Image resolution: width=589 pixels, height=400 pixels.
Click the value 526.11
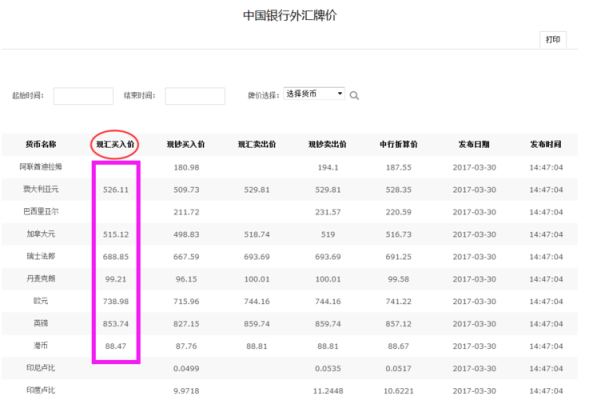click(116, 190)
